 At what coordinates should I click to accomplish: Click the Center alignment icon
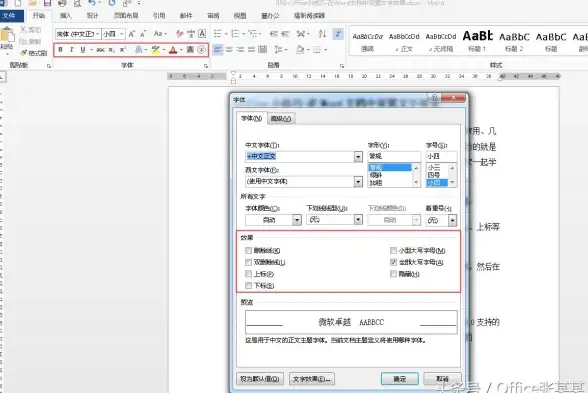pos(229,50)
